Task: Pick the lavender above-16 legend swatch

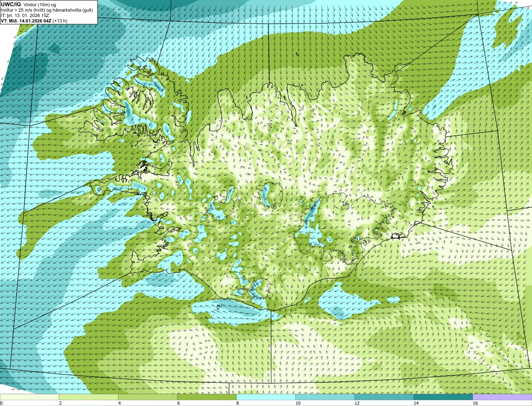Action: point(502,397)
